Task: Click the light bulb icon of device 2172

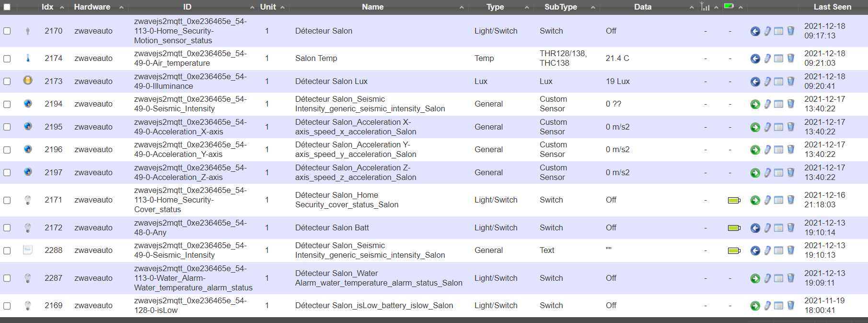Action: pyautogui.click(x=28, y=227)
